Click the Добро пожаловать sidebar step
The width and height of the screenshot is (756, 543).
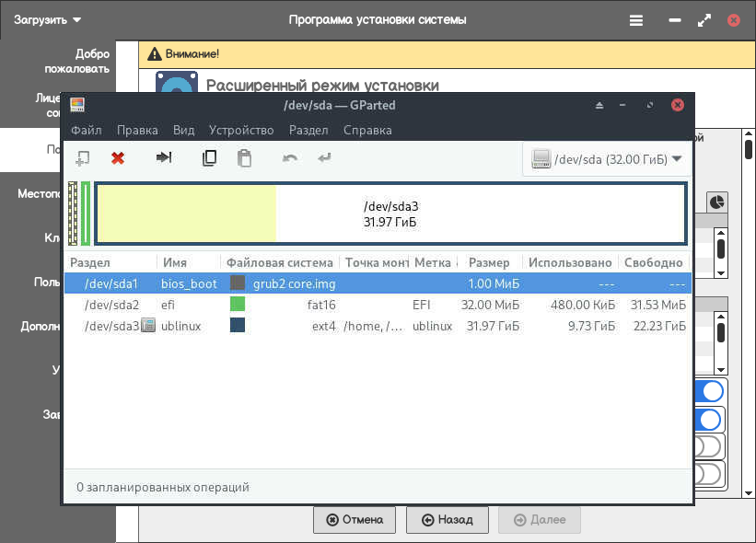click(x=77, y=61)
